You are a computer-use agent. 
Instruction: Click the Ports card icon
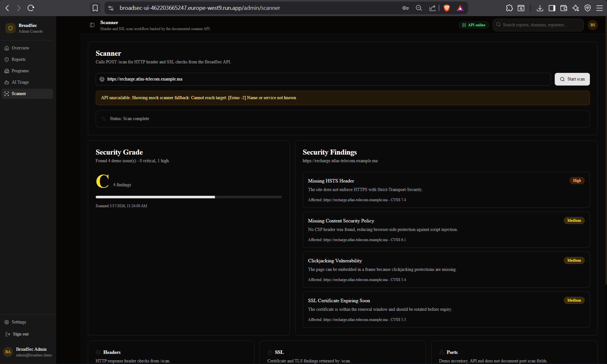click(x=442, y=352)
